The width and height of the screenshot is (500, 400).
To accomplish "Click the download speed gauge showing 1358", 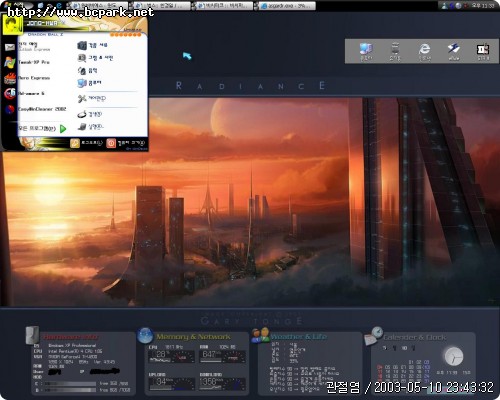I will [223, 383].
